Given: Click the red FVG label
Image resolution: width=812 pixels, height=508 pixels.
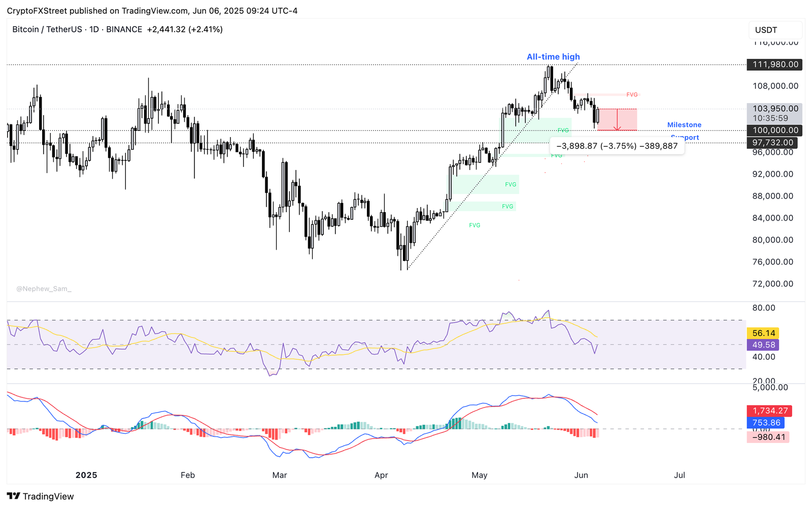Looking at the screenshot, I should click(x=632, y=95).
